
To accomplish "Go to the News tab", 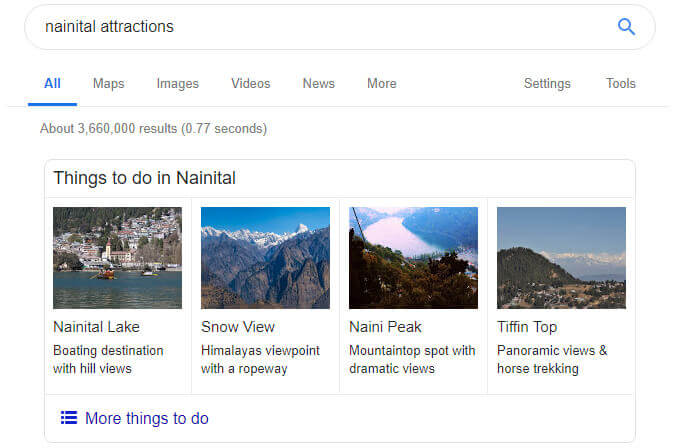I will pos(319,83).
